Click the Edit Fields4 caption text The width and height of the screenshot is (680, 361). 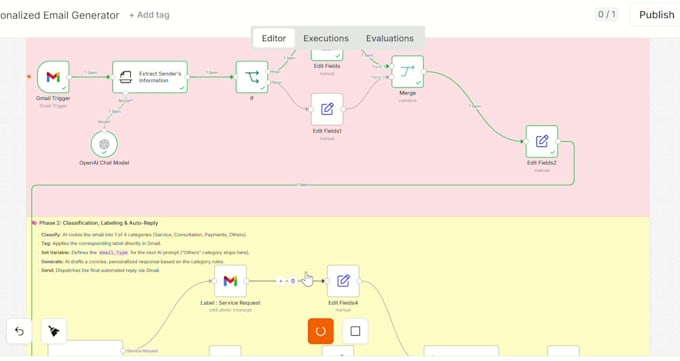tap(343, 303)
